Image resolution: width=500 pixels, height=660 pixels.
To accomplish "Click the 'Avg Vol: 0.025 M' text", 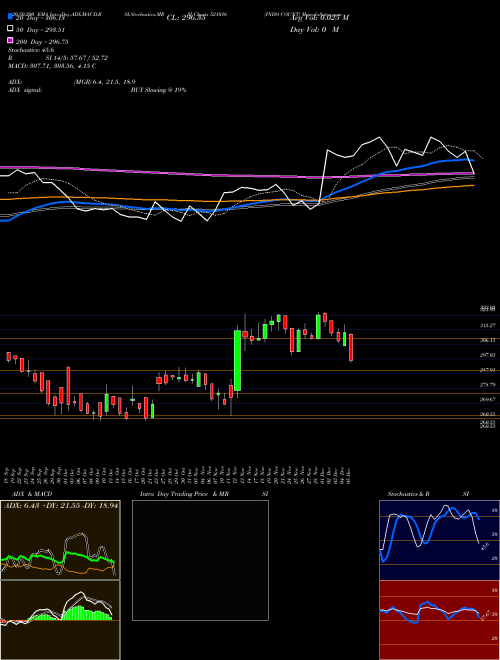I will click(319, 18).
